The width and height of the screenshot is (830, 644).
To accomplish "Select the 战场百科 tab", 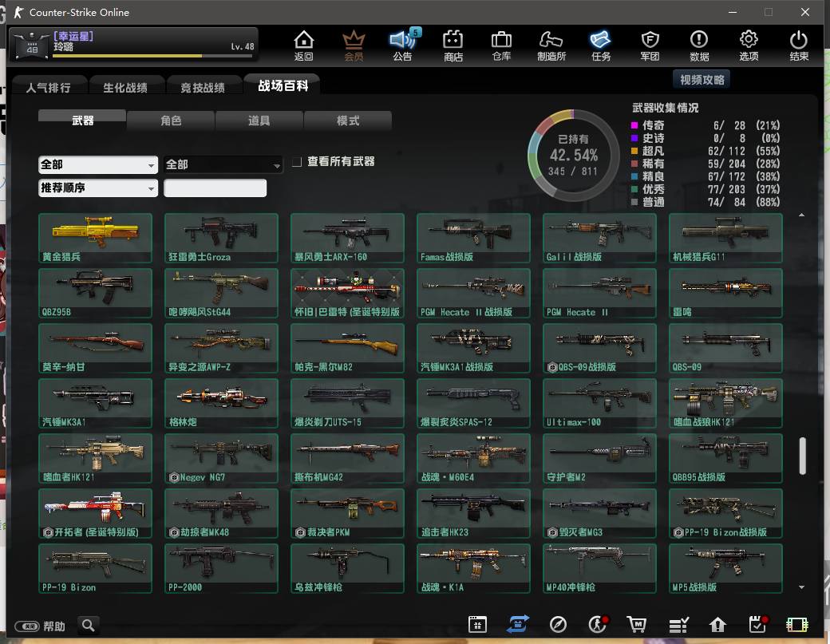I will 283,85.
